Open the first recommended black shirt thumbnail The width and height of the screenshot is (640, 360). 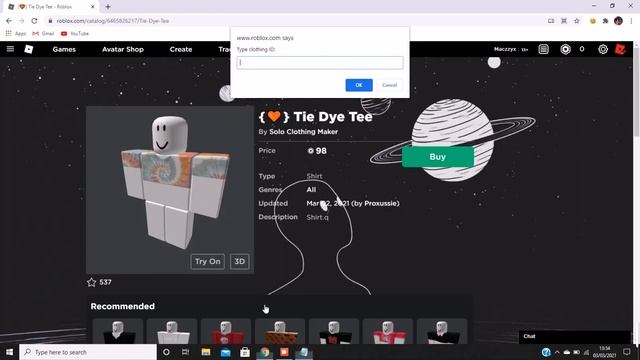pyautogui.click(x=118, y=331)
